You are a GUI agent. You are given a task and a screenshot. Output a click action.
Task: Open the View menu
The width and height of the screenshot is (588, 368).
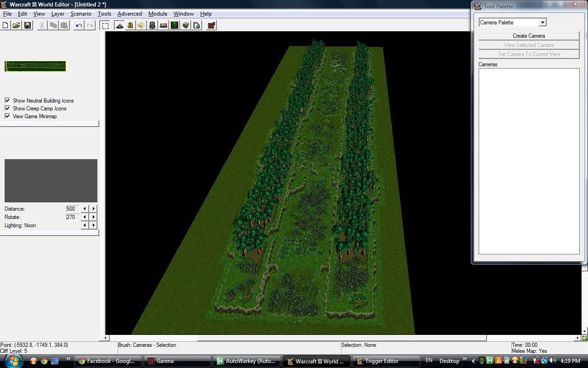tap(39, 14)
